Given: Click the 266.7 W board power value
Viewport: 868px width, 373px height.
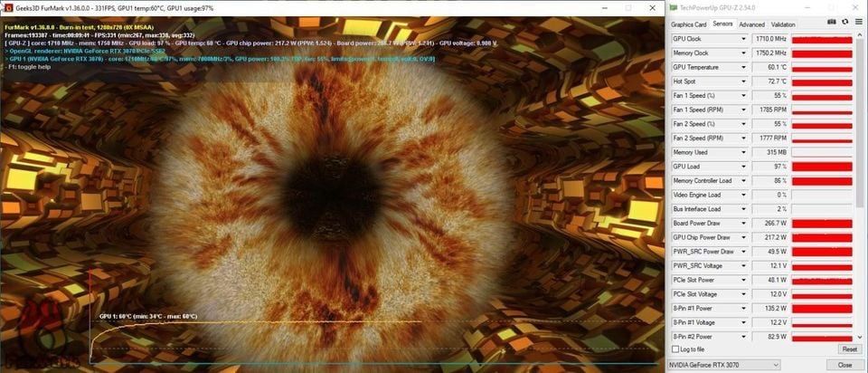Looking at the screenshot, I should point(770,223).
